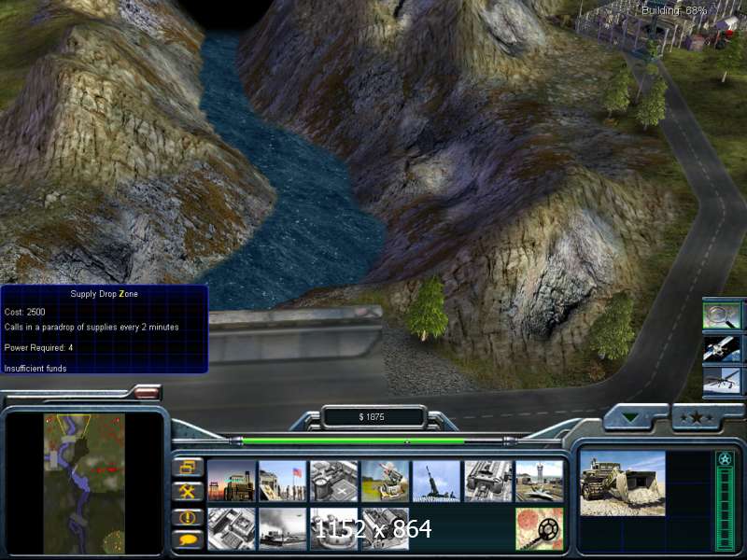Click the green power level bar
The image size is (747, 560).
(x=354, y=441)
